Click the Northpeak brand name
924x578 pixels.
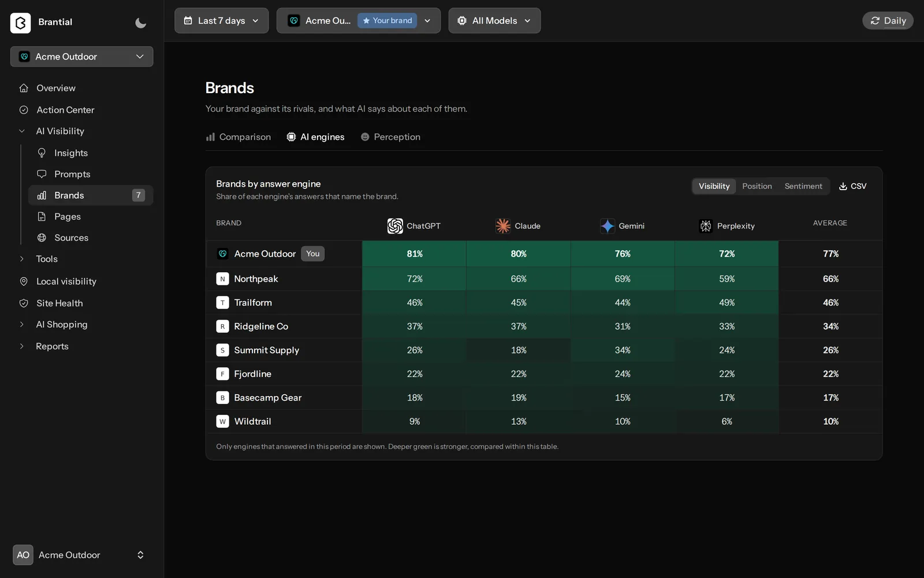(256, 279)
